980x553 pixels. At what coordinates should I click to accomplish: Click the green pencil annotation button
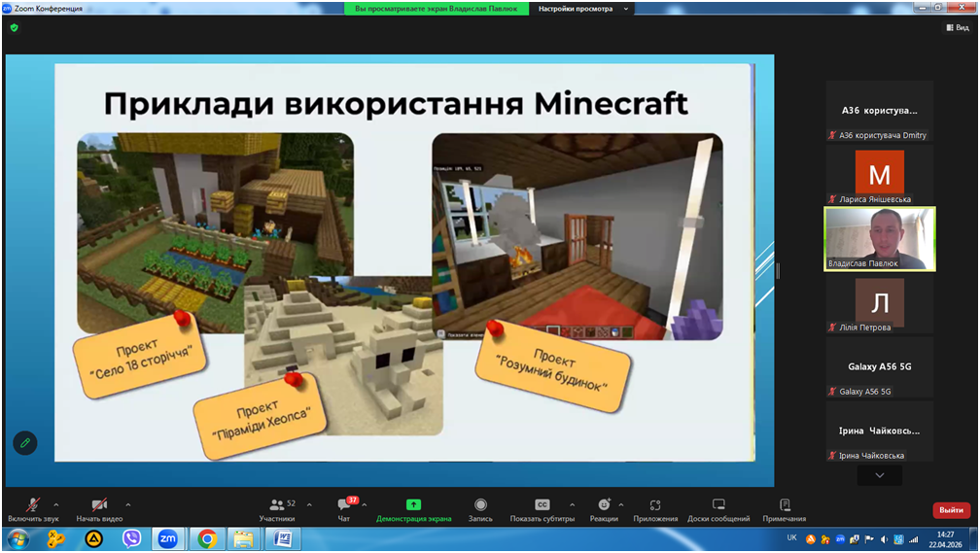(x=25, y=443)
